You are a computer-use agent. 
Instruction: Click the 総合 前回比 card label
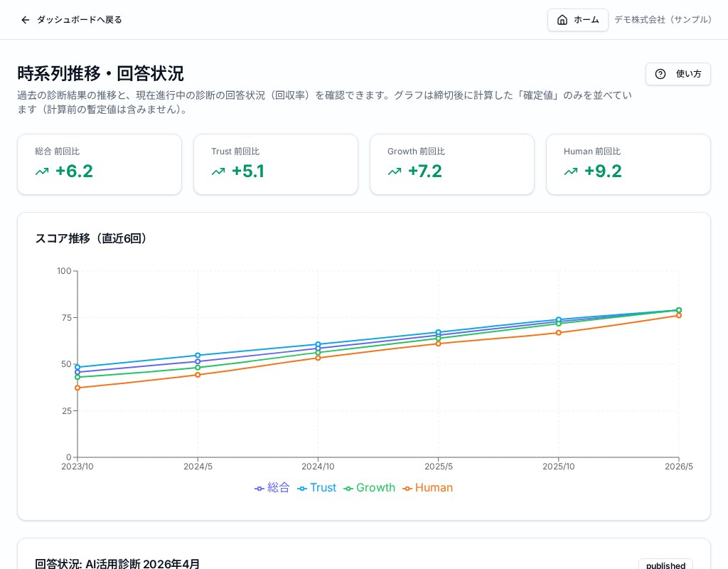(x=57, y=151)
